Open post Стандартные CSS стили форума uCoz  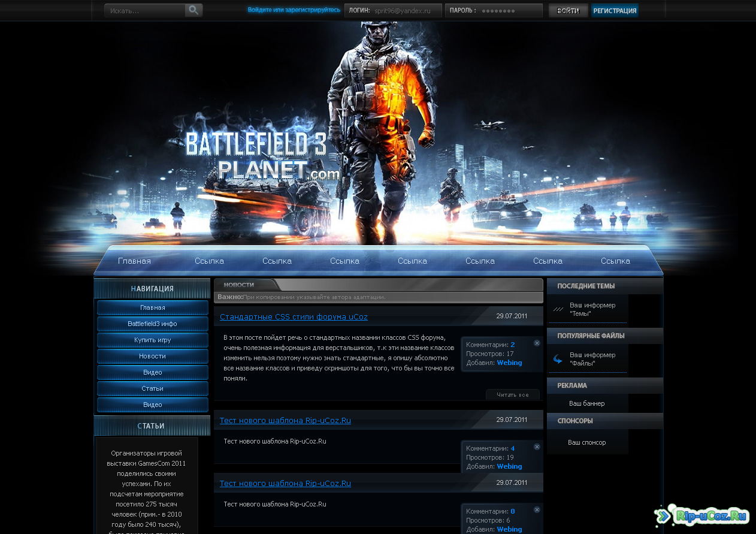pyautogui.click(x=294, y=317)
